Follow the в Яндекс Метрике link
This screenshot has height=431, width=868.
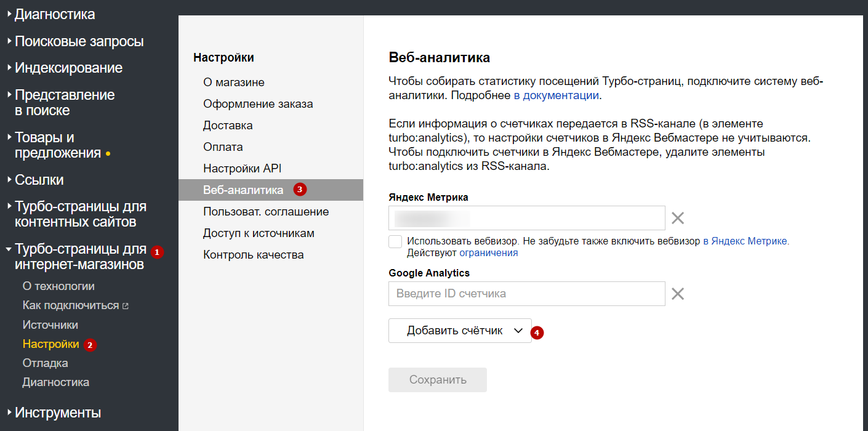click(x=745, y=241)
